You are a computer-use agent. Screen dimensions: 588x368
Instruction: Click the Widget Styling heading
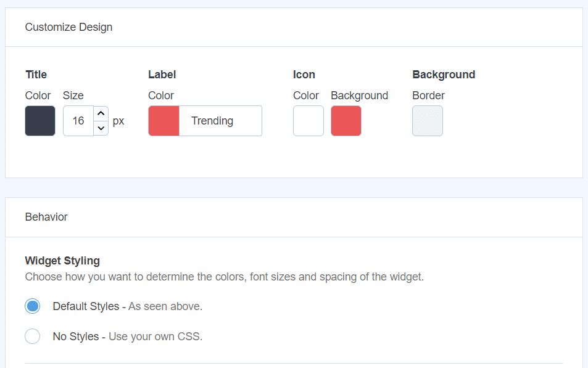pos(62,261)
